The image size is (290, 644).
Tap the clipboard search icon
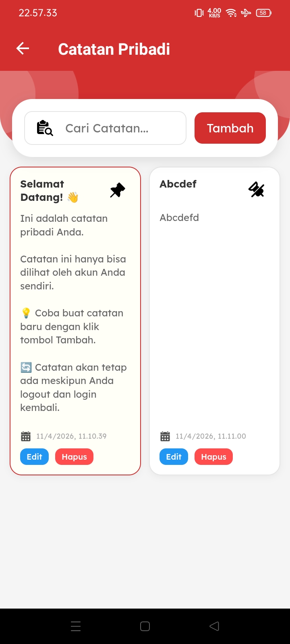click(x=45, y=128)
